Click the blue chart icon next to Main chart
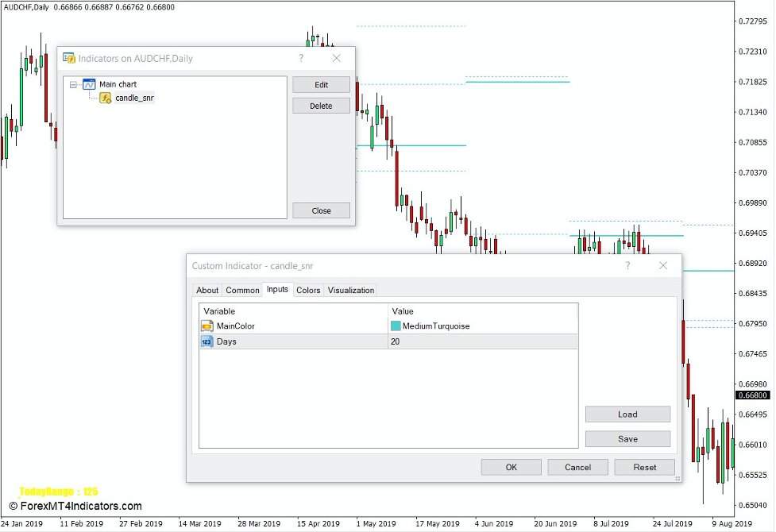This screenshot has width=776, height=532. point(87,84)
